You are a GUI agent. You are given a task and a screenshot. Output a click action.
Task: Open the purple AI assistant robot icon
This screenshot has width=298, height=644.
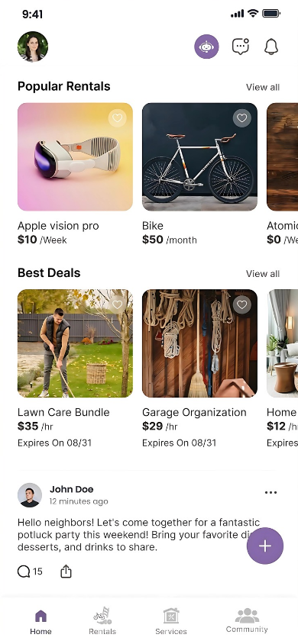[206, 47]
